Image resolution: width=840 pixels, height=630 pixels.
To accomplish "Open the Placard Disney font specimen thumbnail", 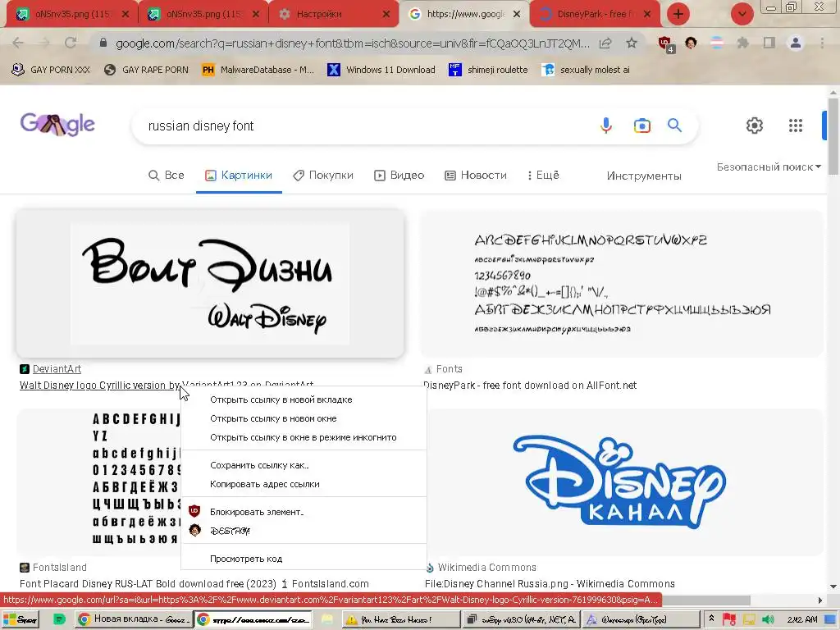I will 98,482.
